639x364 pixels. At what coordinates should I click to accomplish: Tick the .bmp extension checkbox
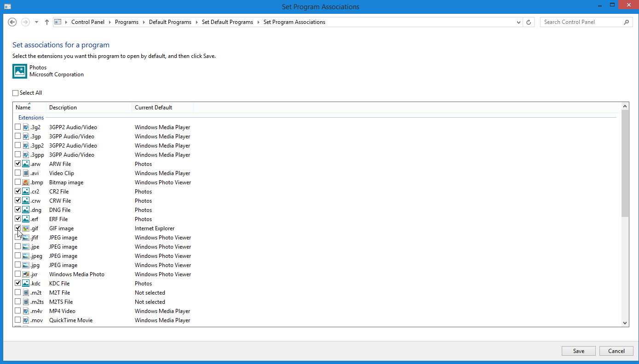17,182
